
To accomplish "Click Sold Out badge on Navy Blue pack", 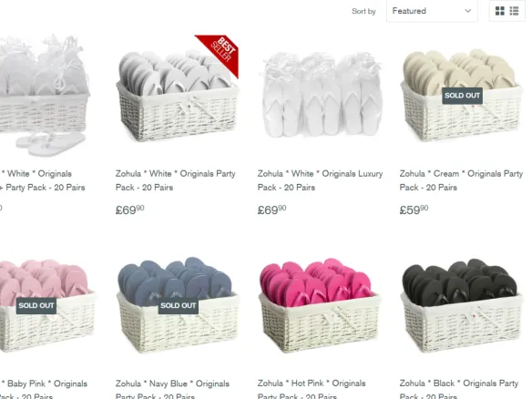I will tap(179, 306).
